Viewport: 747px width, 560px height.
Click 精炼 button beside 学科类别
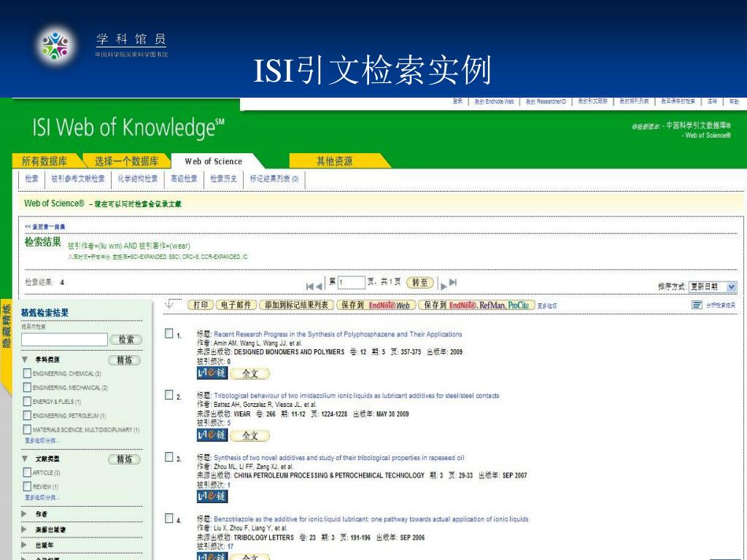124,360
